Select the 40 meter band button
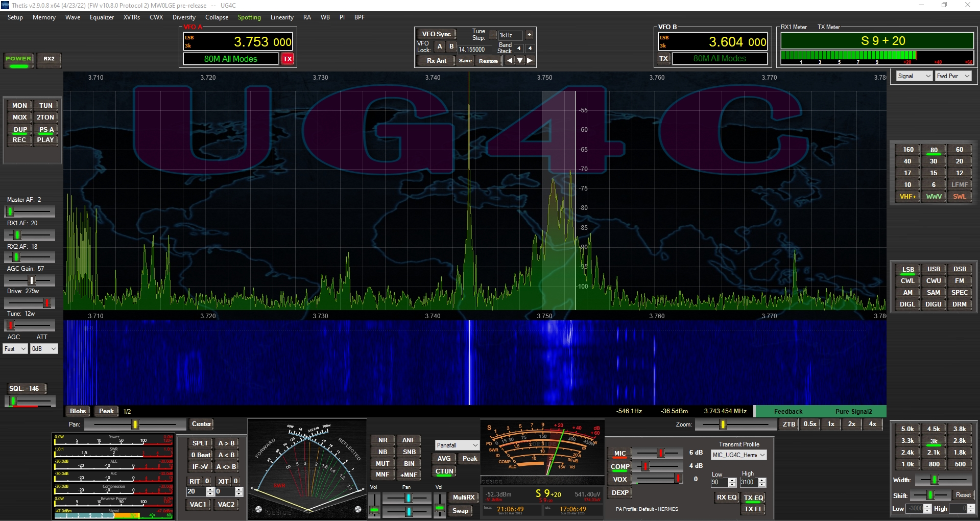980x521 pixels. tap(908, 161)
